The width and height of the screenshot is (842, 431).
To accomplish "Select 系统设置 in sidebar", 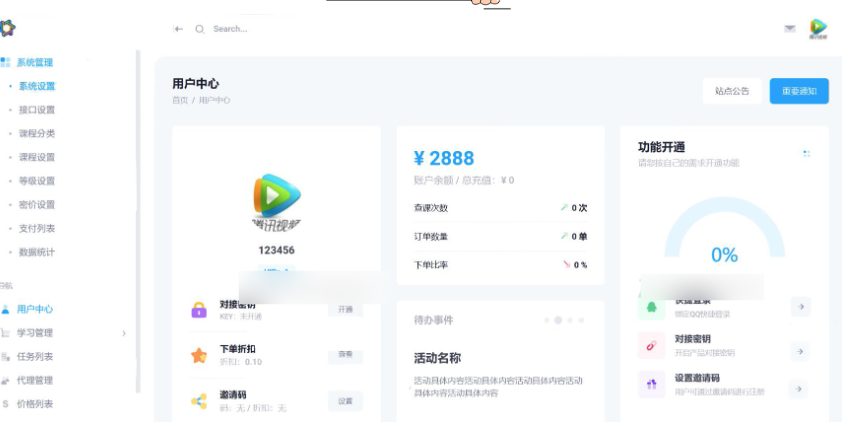I will click(37, 86).
